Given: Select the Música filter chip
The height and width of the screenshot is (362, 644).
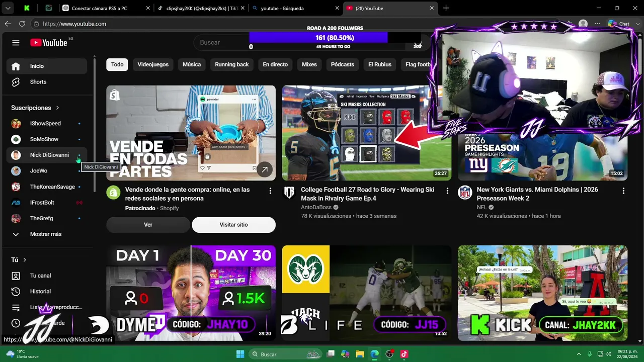Looking at the screenshot, I should click(192, 64).
